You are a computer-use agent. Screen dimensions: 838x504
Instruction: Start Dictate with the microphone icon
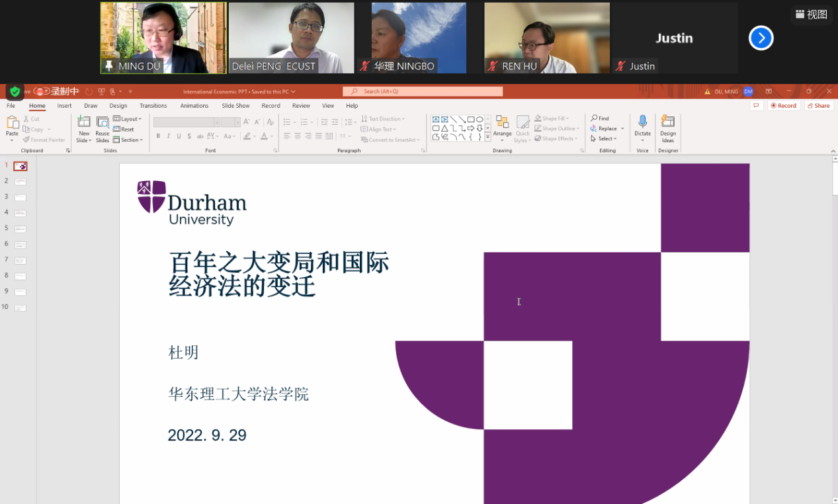point(642,122)
